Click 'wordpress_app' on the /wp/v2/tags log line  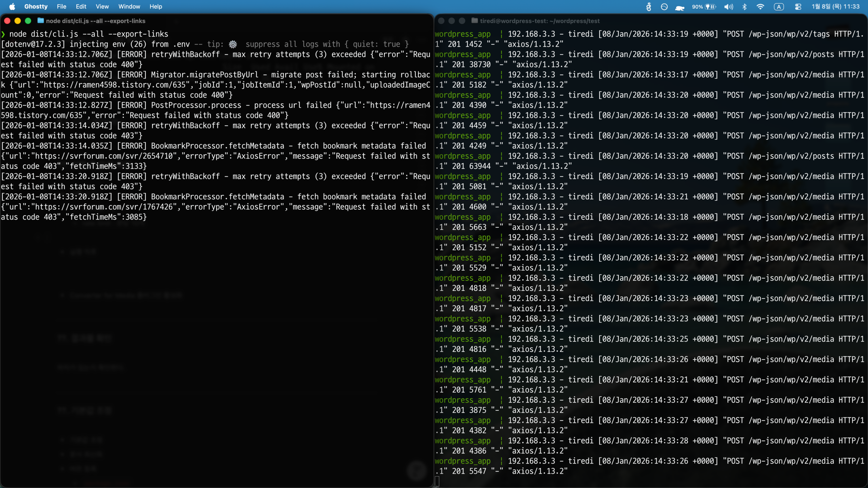463,34
